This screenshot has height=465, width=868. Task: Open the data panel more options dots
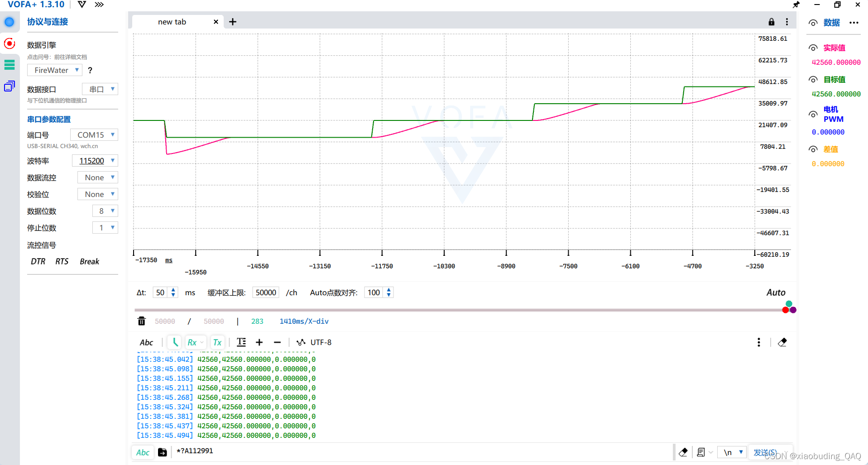tap(854, 23)
